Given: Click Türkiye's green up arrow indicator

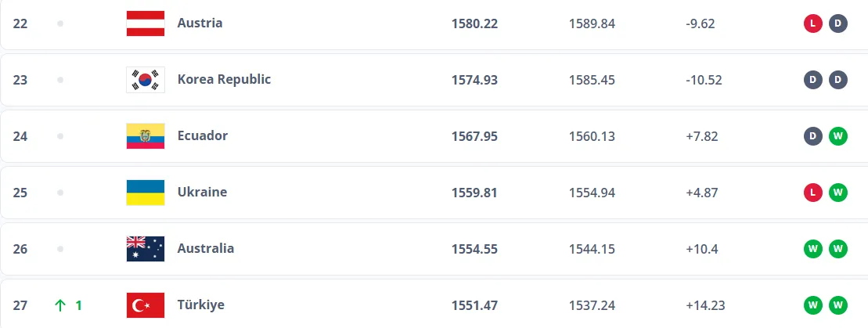Looking at the screenshot, I should click(60, 305).
